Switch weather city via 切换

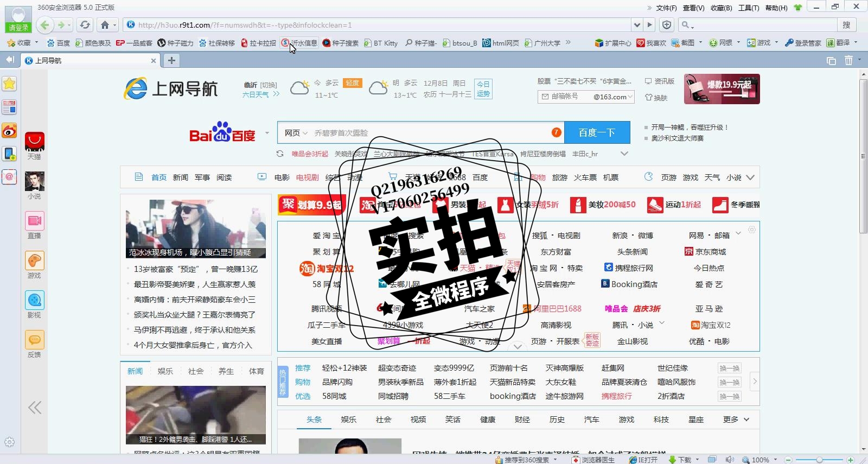(269, 85)
